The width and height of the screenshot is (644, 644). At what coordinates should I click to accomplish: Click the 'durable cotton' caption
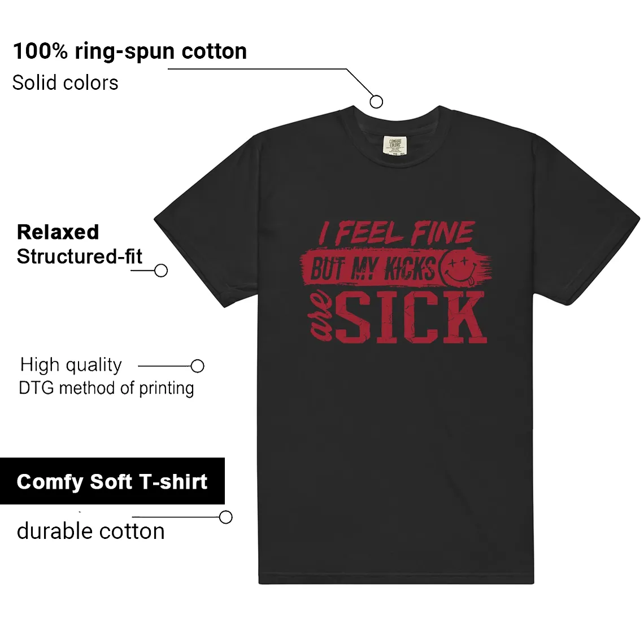pyautogui.click(x=91, y=531)
